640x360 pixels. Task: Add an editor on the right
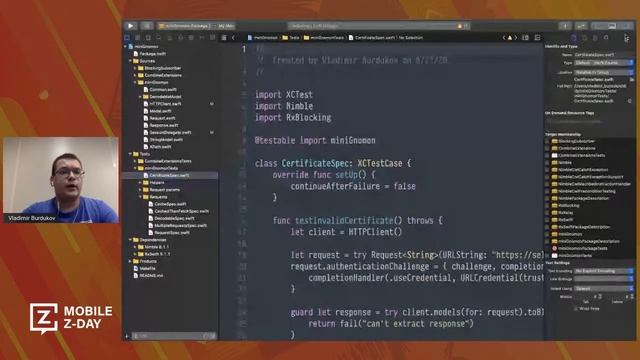point(538,38)
